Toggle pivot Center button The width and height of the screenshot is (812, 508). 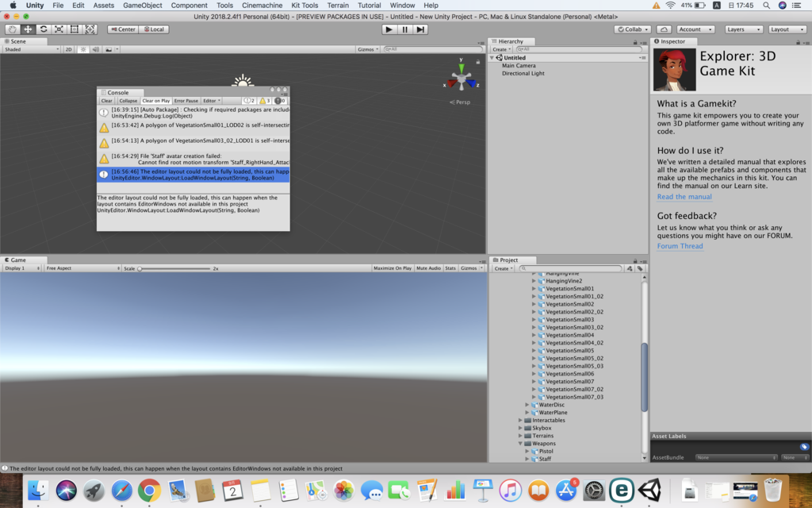tap(123, 29)
